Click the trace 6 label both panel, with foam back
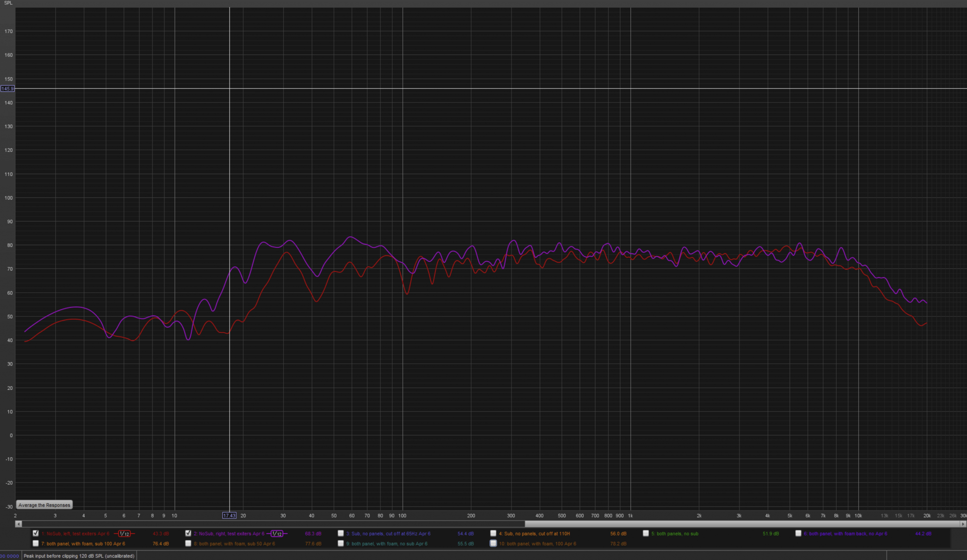967x560 pixels. point(845,534)
